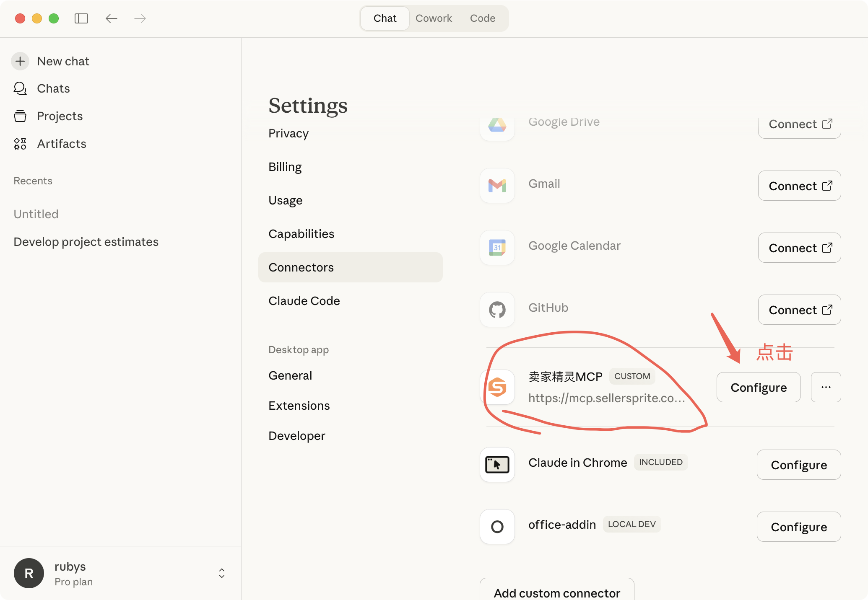The width and height of the screenshot is (868, 600).
Task: Switch to the Cowork tab
Action: 434,18
